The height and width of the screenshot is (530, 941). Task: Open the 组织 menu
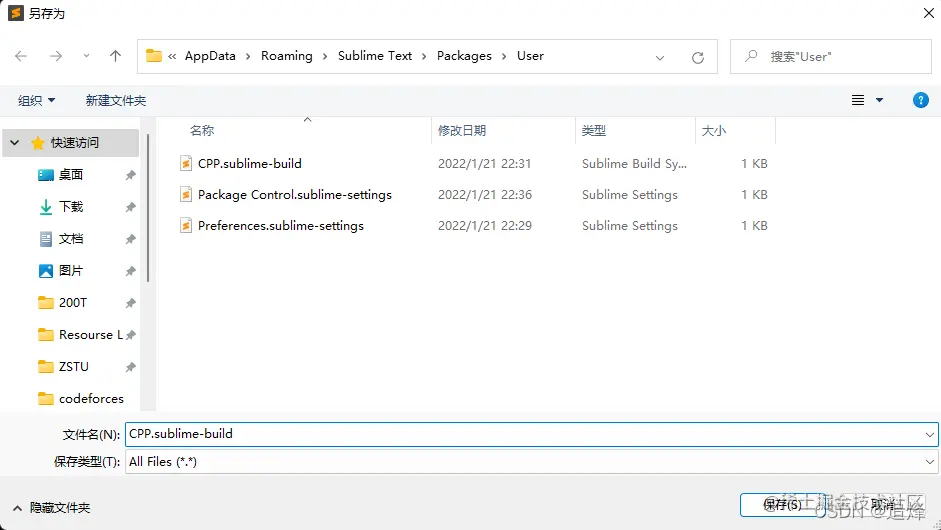pos(36,100)
